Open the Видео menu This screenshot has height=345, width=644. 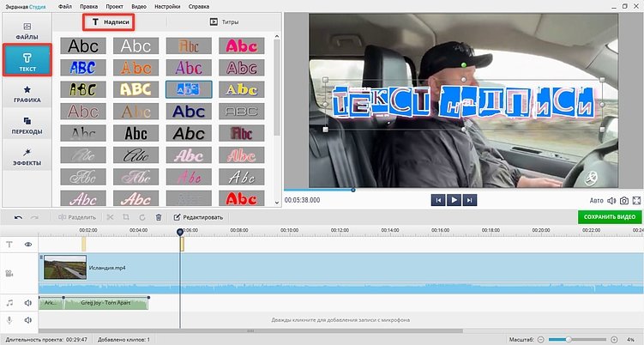click(x=139, y=7)
